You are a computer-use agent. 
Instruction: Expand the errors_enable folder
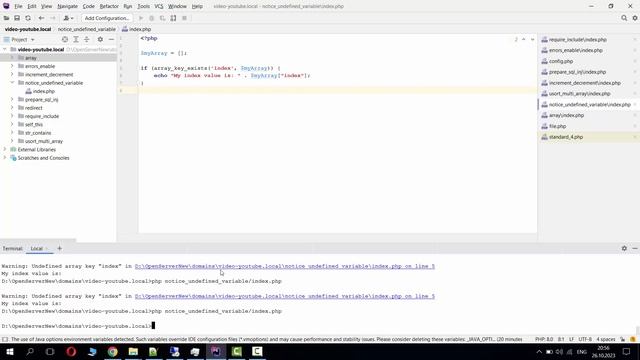pyautogui.click(x=12, y=66)
